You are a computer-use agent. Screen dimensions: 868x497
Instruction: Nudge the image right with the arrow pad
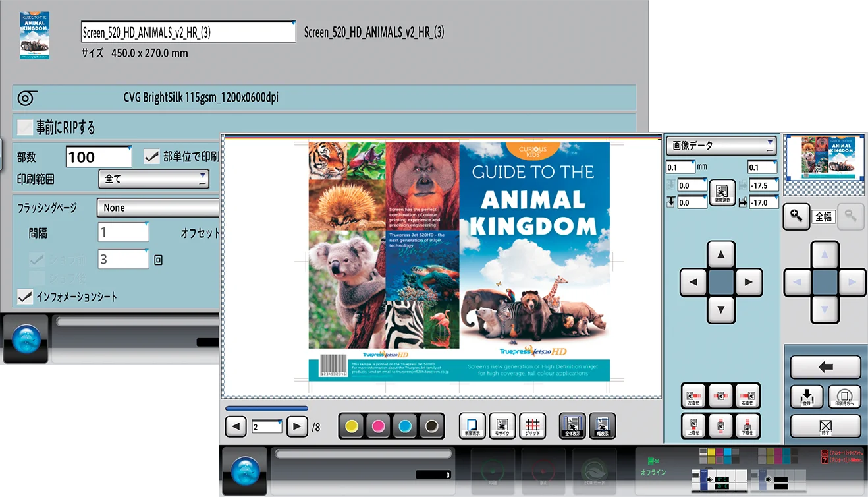point(749,282)
